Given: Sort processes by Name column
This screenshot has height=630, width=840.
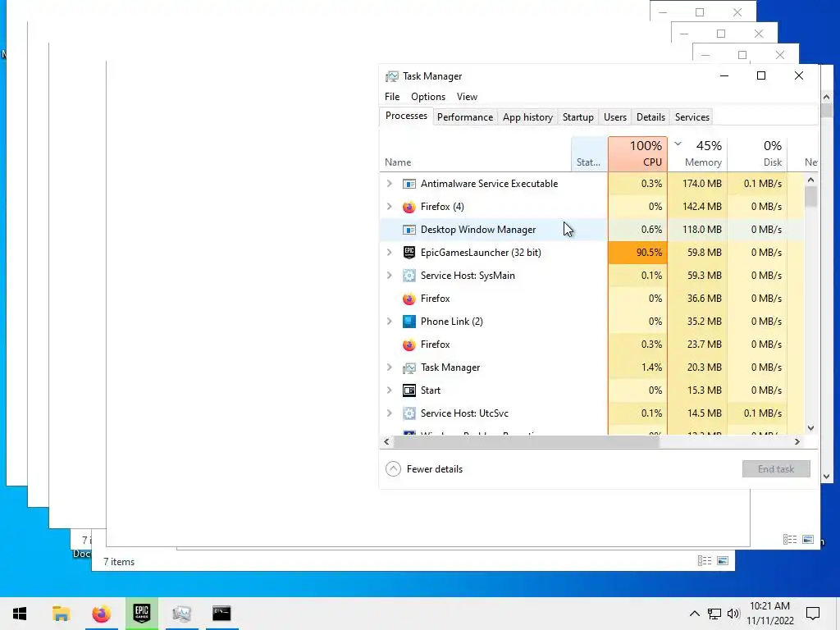Looking at the screenshot, I should 475,153.
